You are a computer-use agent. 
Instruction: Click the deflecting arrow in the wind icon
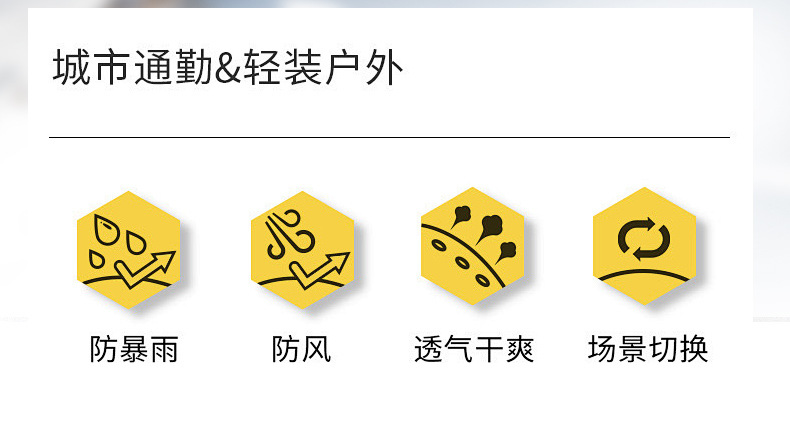(x=320, y=270)
